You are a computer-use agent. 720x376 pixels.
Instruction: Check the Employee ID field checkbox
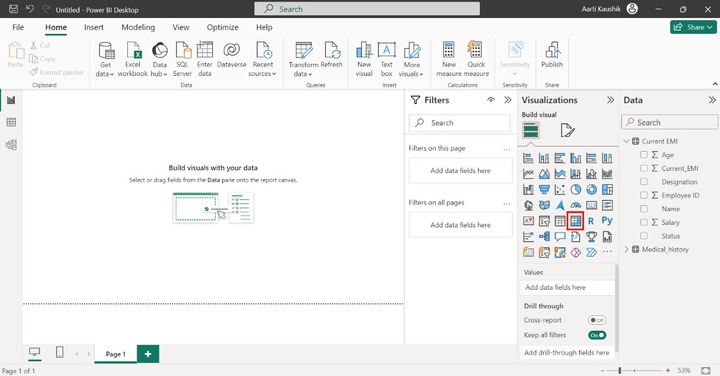point(644,195)
